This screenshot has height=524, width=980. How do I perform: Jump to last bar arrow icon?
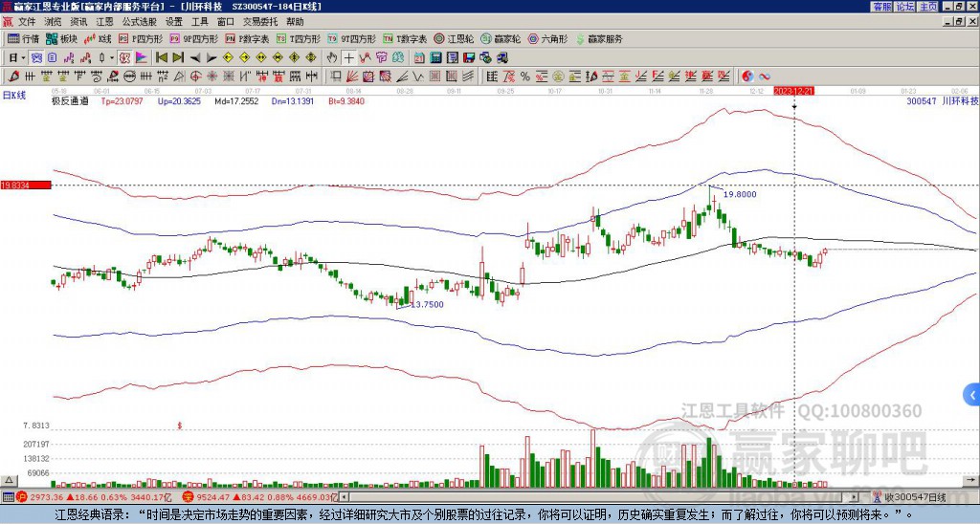pyautogui.click(x=178, y=58)
